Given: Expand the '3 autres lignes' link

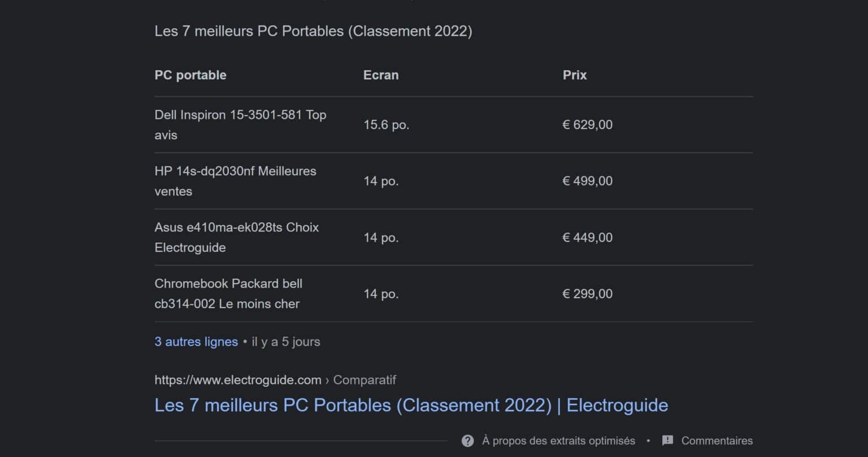Looking at the screenshot, I should [x=196, y=342].
